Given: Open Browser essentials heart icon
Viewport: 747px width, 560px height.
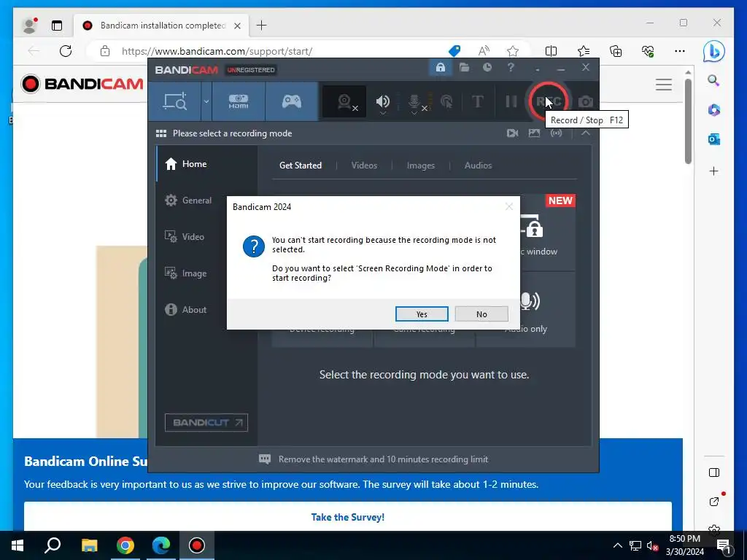Looking at the screenshot, I should click(x=648, y=51).
